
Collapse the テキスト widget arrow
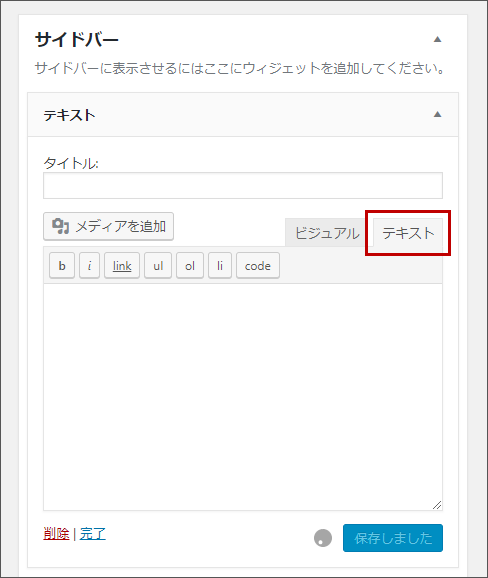(438, 114)
